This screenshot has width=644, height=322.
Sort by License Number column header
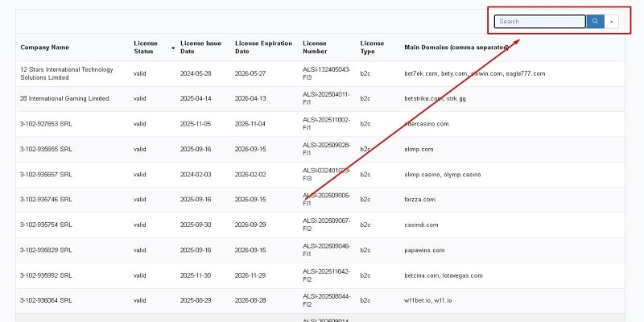point(315,47)
